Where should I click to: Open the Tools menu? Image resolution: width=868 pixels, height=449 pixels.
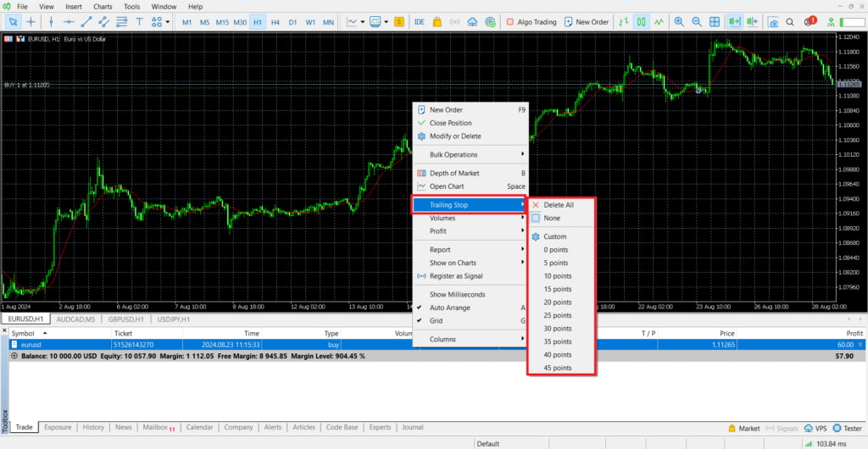[131, 7]
